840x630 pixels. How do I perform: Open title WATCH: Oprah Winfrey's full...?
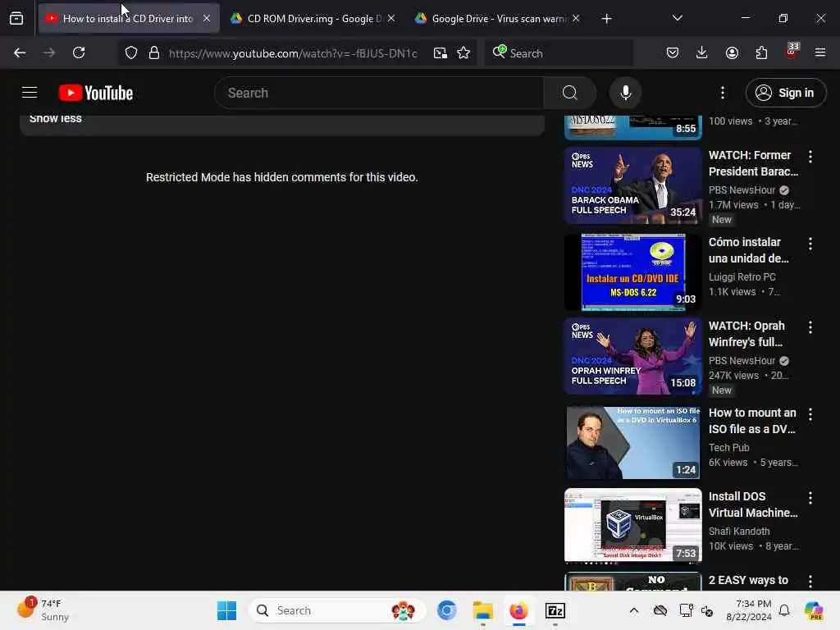pos(746,334)
